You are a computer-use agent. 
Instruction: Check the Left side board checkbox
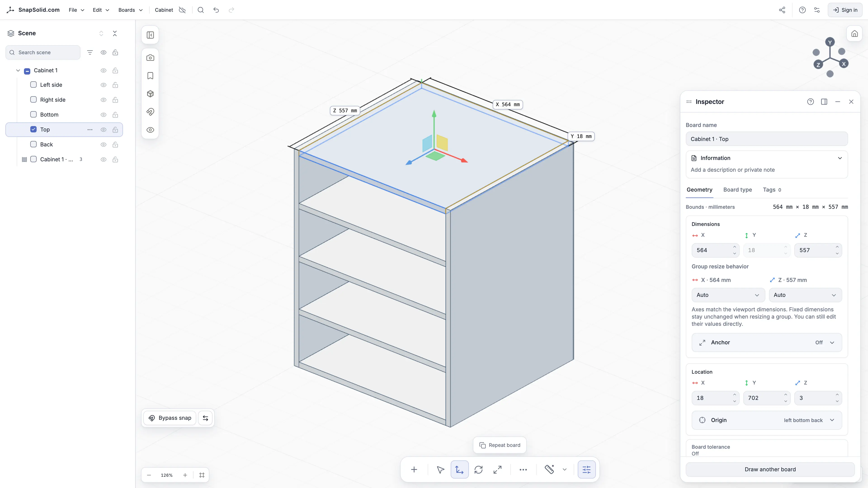pos(33,84)
